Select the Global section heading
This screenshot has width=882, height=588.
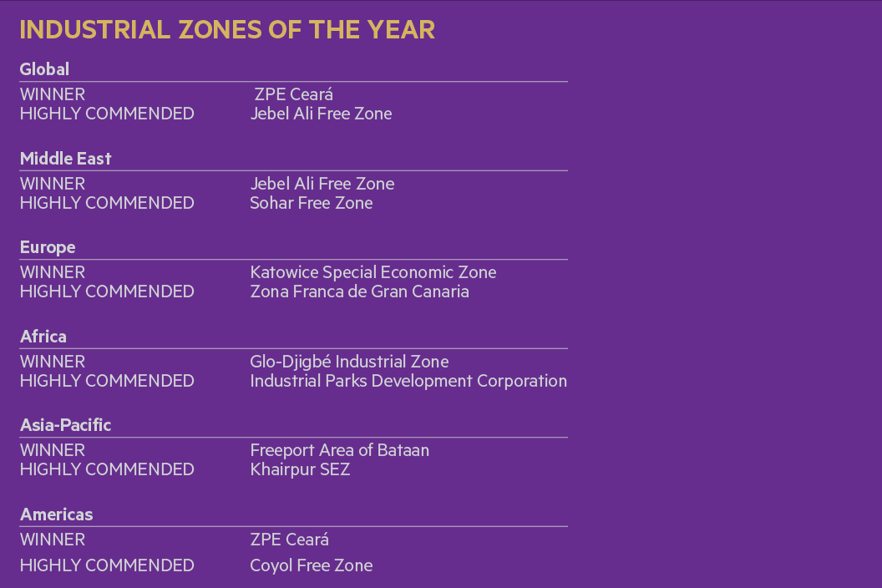pos(44,69)
